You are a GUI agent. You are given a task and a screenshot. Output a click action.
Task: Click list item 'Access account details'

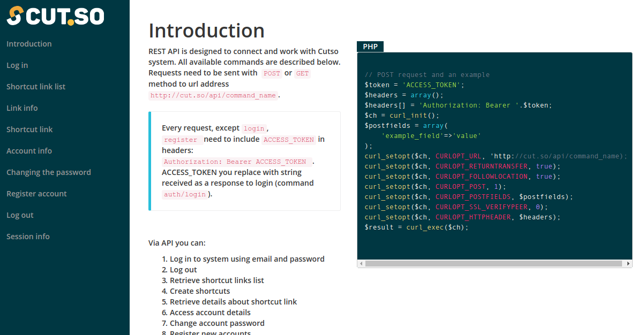[x=210, y=313]
